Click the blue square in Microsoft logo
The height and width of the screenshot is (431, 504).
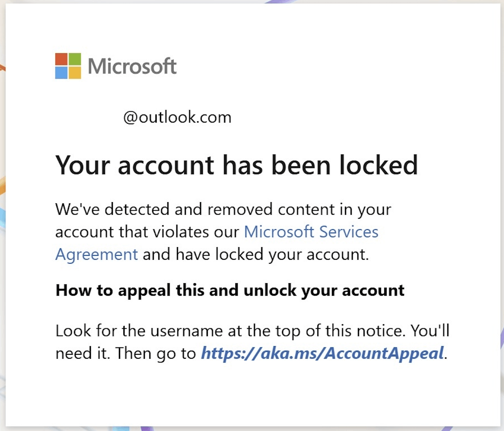[x=61, y=72]
